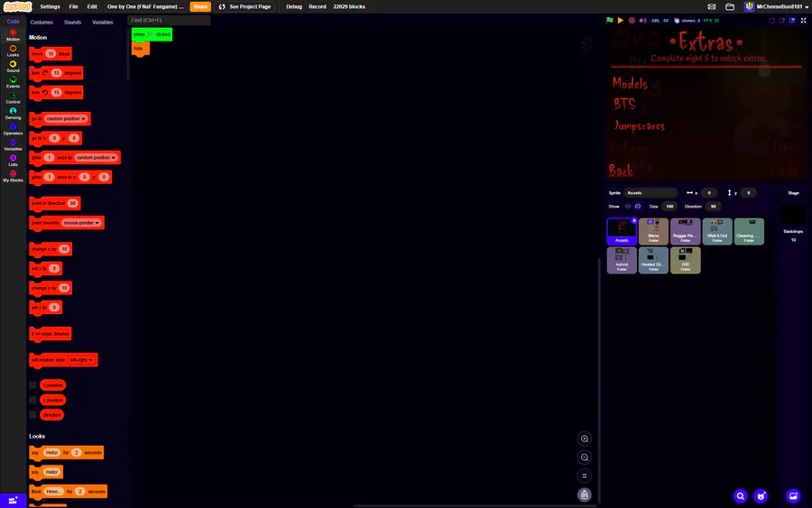Image resolution: width=812 pixels, height=508 pixels.
Task: Click the search sprites magnifier button
Action: 741,496
